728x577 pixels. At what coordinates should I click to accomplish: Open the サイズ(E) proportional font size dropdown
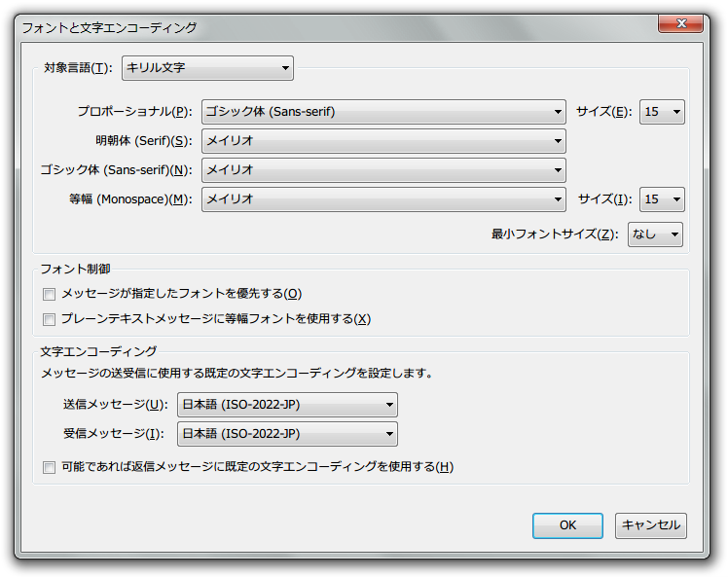point(662,112)
